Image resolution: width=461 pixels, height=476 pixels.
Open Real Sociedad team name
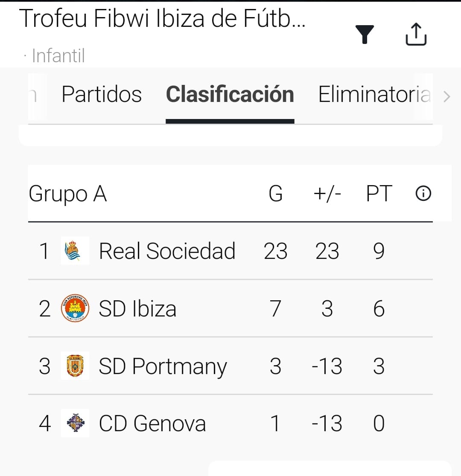(167, 251)
